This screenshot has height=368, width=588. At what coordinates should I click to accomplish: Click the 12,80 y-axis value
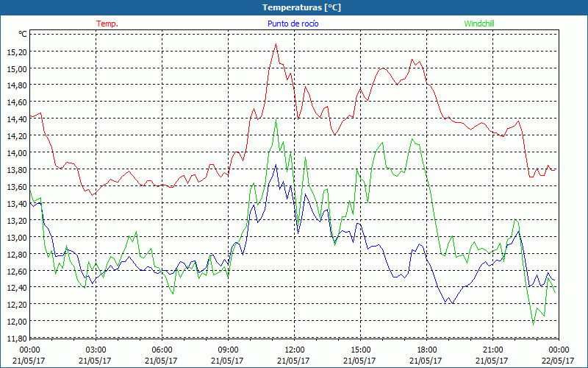coord(17,254)
